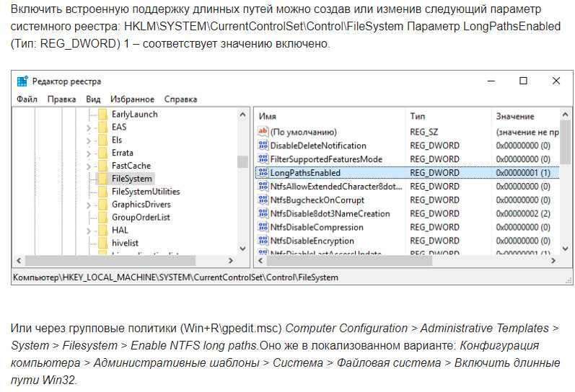This screenshot has height=392, width=575.
Task: Open the Избранное menu
Action: [132, 99]
